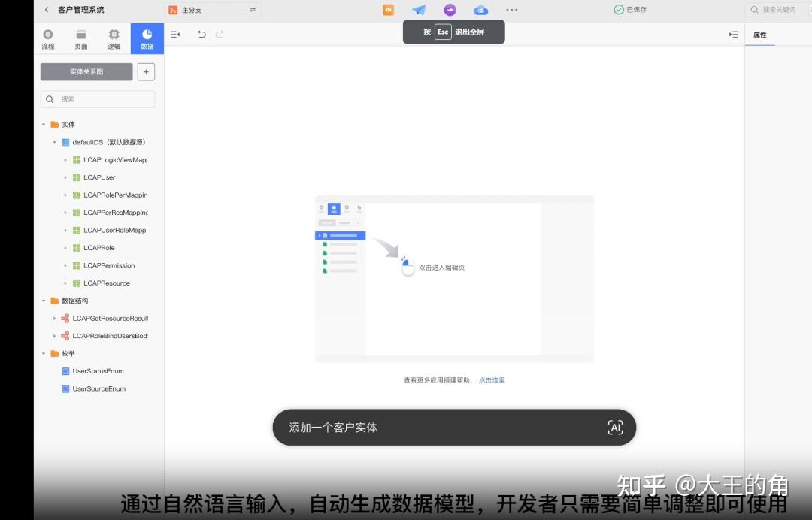This screenshot has width=812, height=520.
Task: Click the 已保存 saved status indicator
Action: point(630,9)
